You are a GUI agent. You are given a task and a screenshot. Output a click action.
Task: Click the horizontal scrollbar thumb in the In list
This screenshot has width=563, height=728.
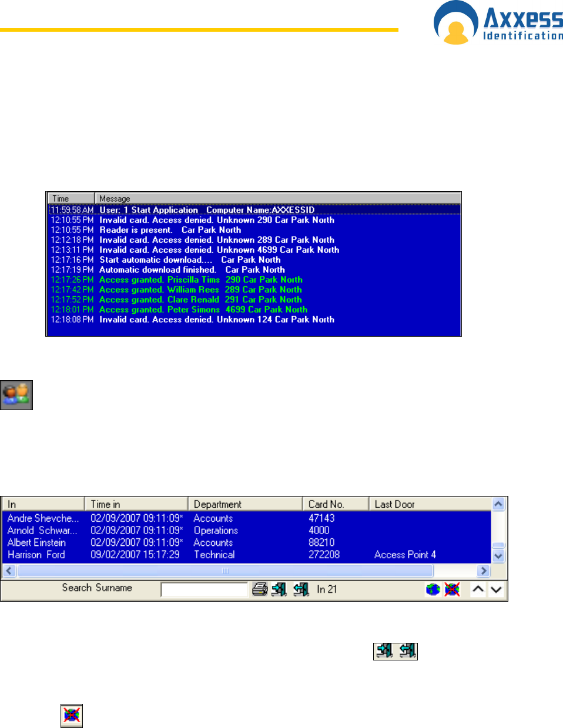tap(224, 571)
